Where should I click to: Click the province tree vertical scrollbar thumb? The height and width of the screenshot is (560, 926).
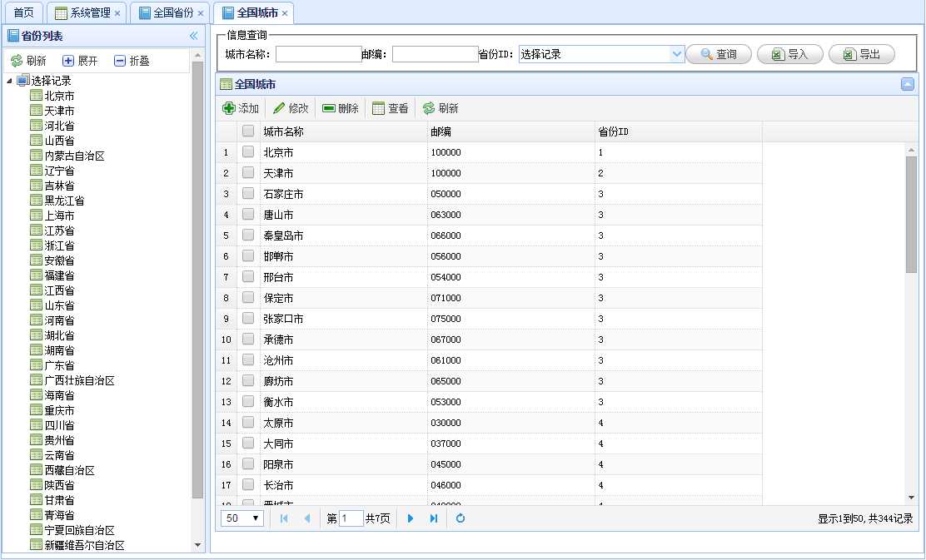(x=198, y=280)
